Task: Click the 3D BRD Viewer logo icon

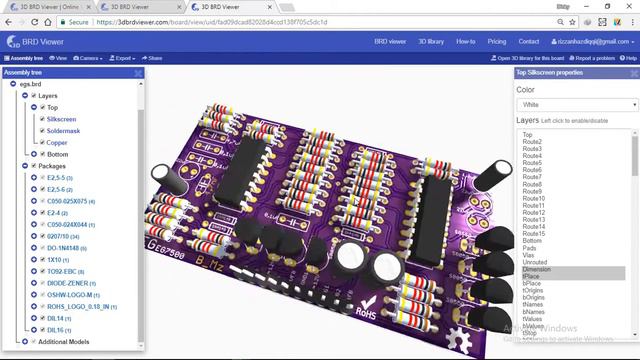Action: click(x=13, y=41)
